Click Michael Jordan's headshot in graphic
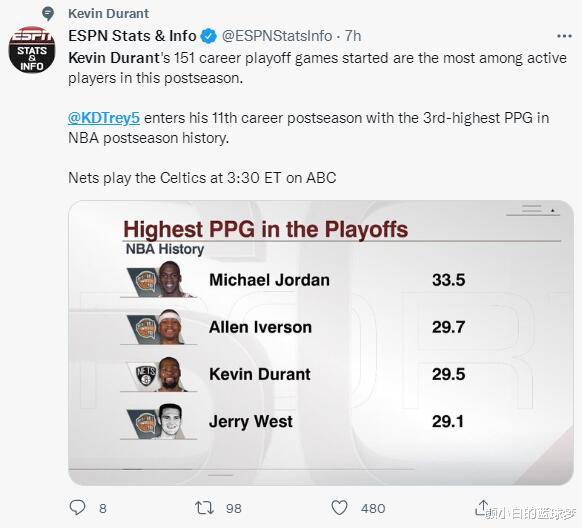This screenshot has height=528, width=582. (171, 279)
